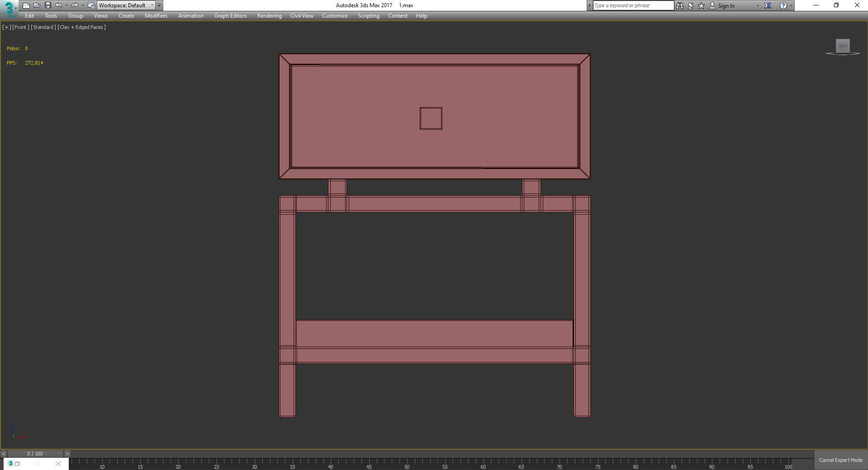
Task: Click Cancel Expert Mode button
Action: (x=841, y=460)
